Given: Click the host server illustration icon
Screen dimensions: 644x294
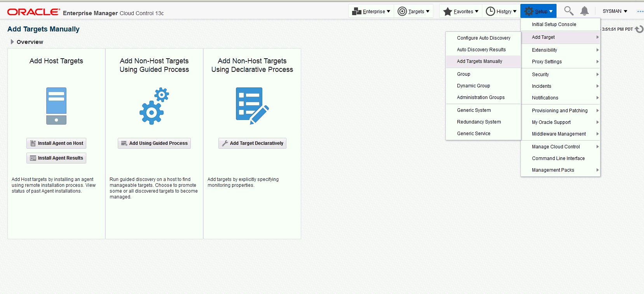Looking at the screenshot, I should coord(56,106).
